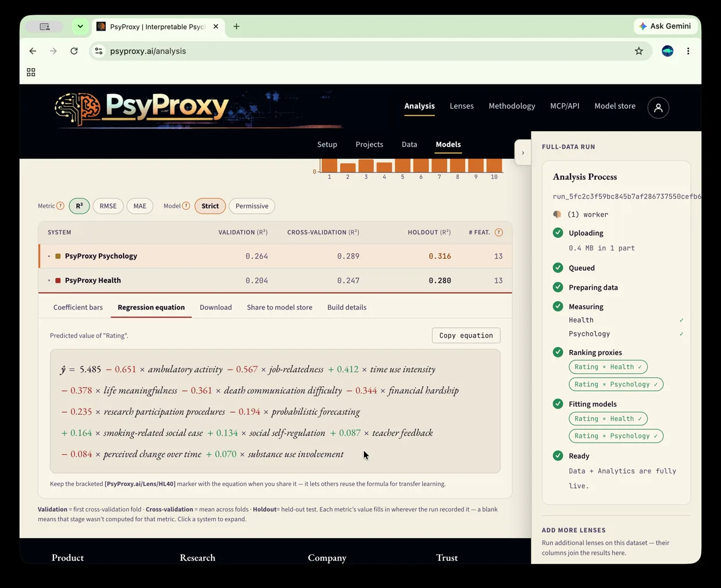Open the apps grid icon in bookmarks bar
Image resolution: width=721 pixels, height=588 pixels.
(31, 72)
